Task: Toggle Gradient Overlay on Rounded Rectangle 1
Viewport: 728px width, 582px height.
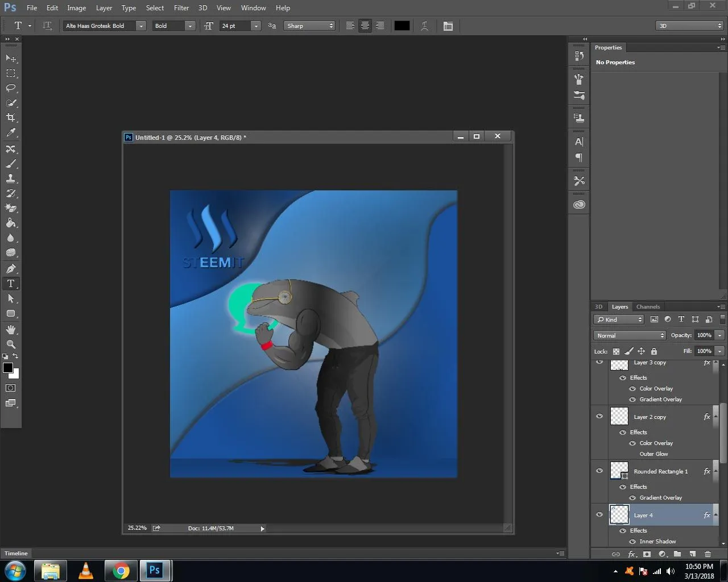Action: [632, 497]
